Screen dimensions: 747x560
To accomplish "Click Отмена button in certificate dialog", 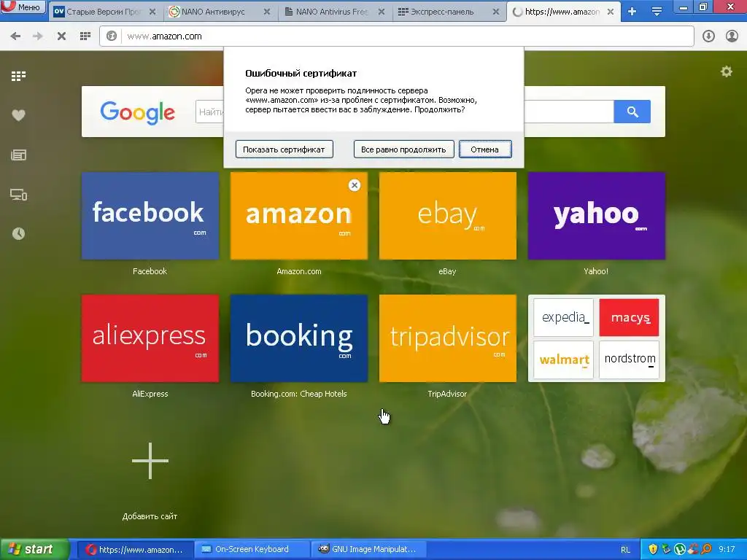I will pos(485,149).
